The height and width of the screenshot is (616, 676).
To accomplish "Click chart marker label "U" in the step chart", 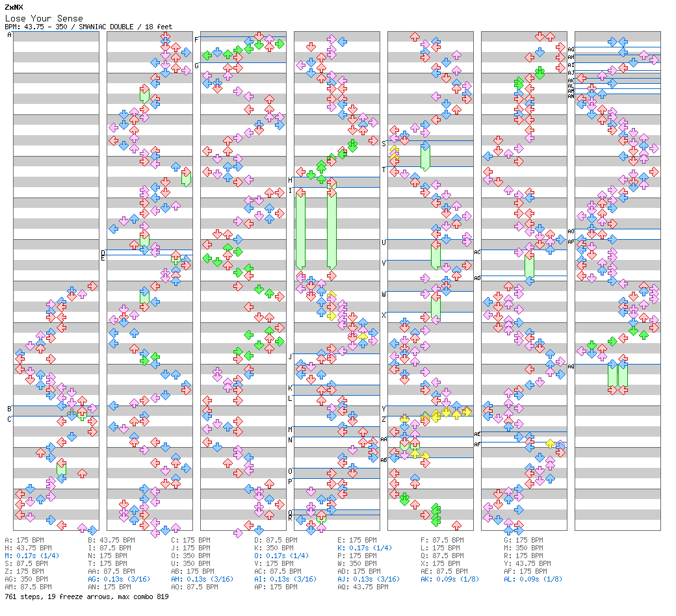I will coord(383,242).
